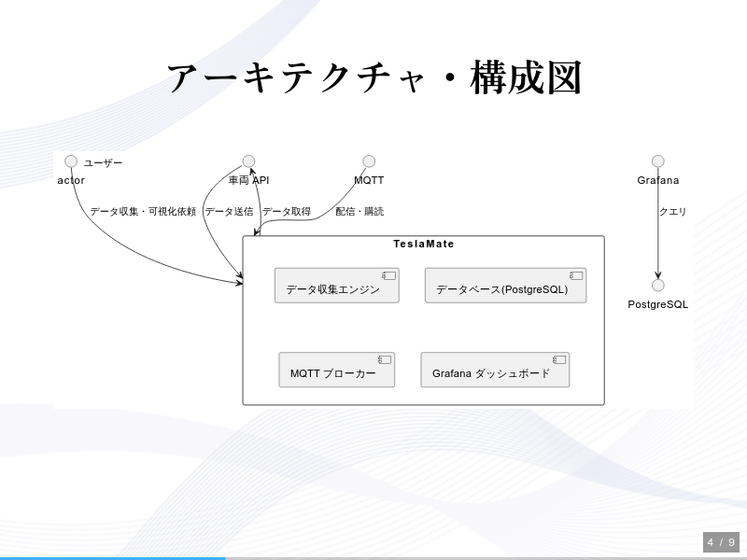
Task: Click the PostgreSQL label under the circle
Action: (x=658, y=305)
